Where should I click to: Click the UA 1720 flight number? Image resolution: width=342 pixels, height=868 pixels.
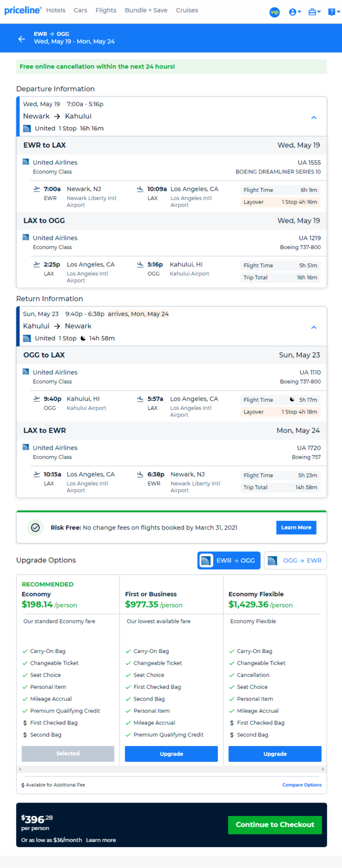(x=309, y=448)
